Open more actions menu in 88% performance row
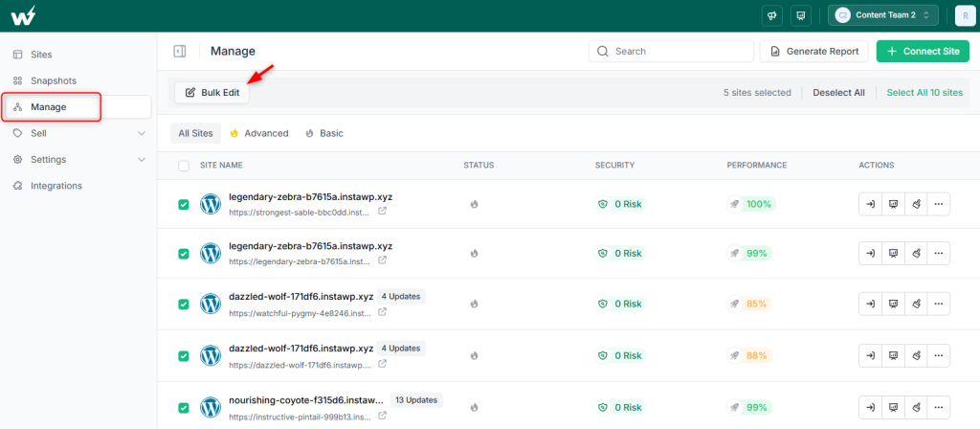The height and width of the screenshot is (429, 980). click(x=938, y=356)
